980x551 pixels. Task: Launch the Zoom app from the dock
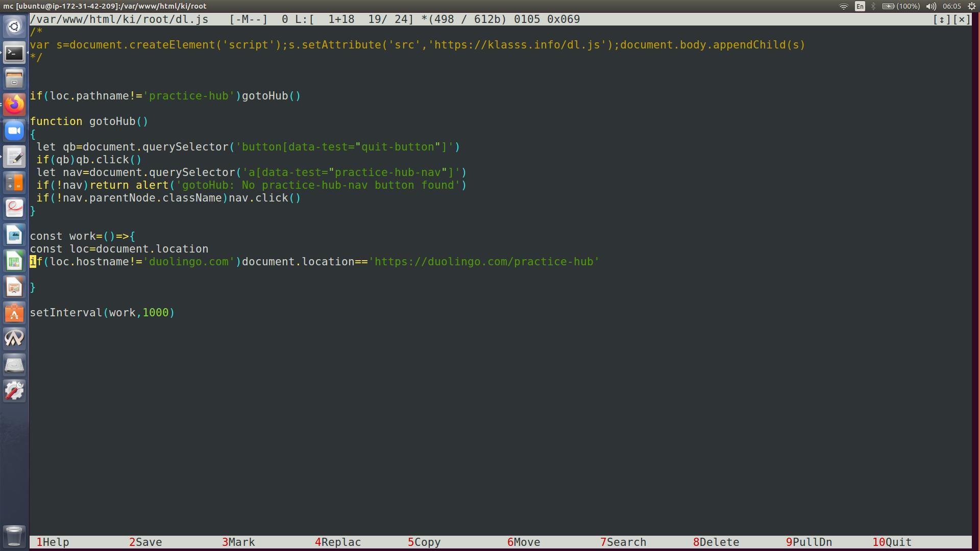(x=14, y=131)
